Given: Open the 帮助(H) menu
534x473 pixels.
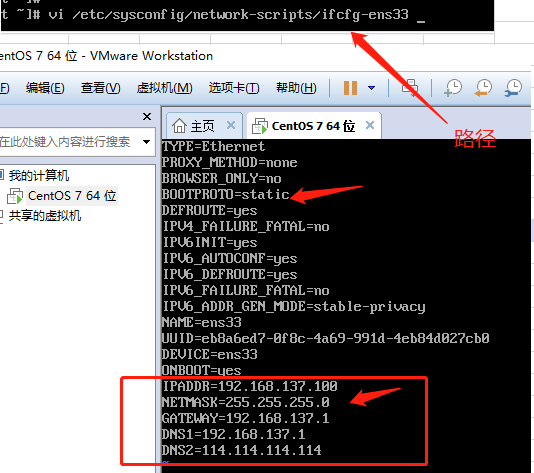Looking at the screenshot, I should [x=296, y=88].
